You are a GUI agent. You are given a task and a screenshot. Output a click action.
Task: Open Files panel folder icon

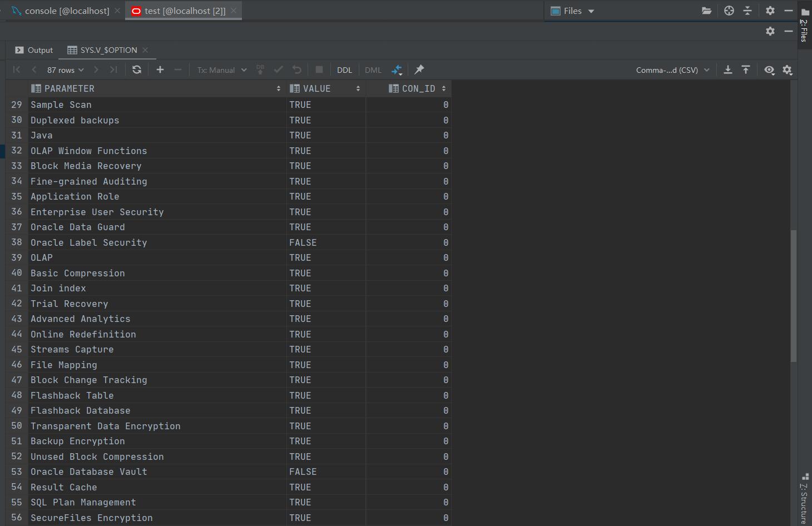(x=706, y=11)
